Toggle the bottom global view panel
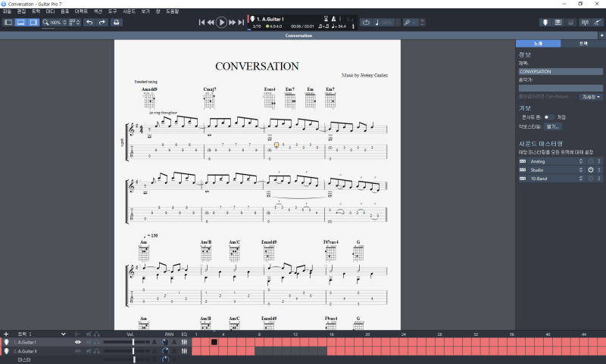This screenshot has height=364, width=606. (x=21, y=23)
